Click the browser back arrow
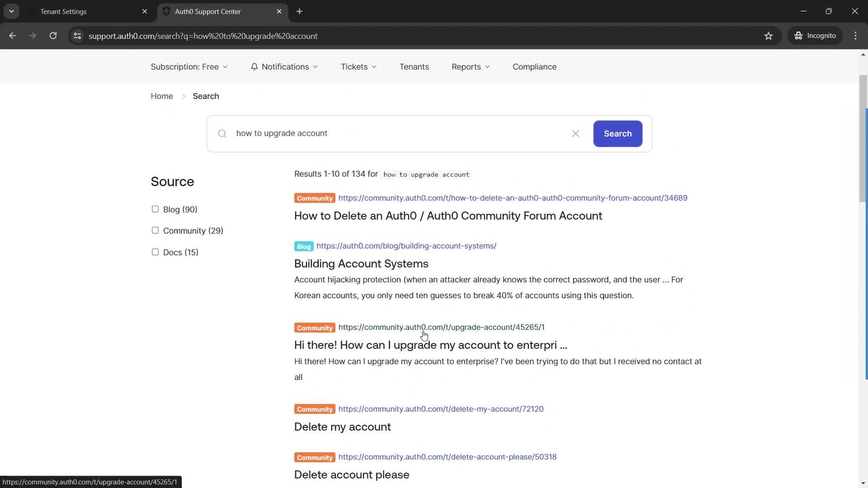 pos(12,36)
